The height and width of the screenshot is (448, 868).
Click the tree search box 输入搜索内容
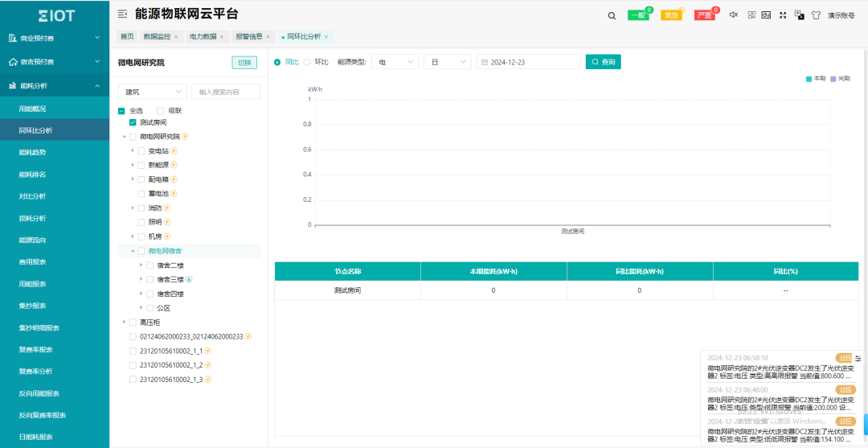click(226, 92)
